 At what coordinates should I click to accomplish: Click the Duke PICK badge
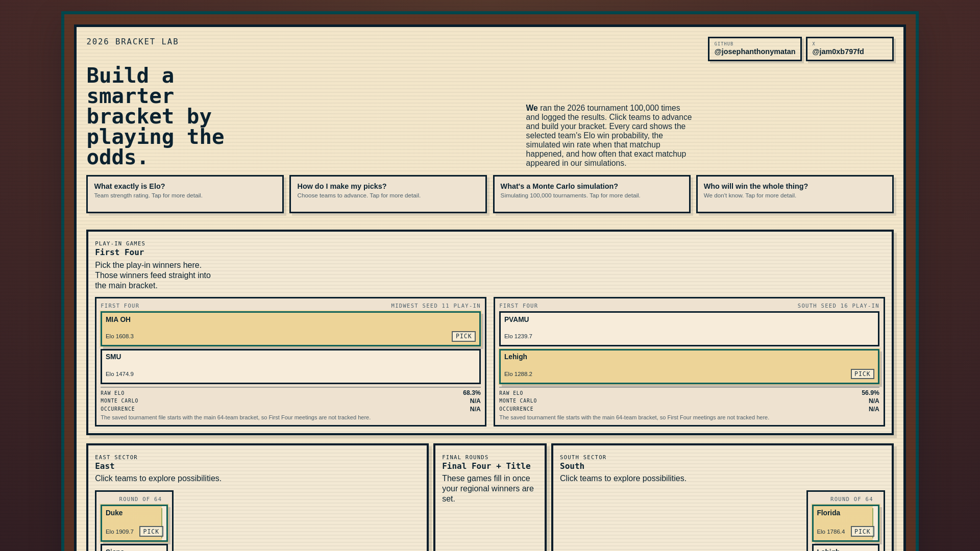151,532
